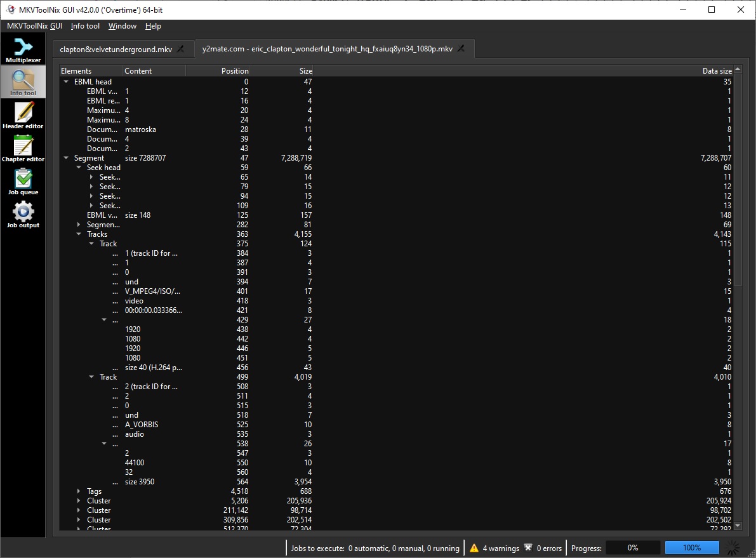
Task: Open the Header editor
Action: tap(23, 115)
